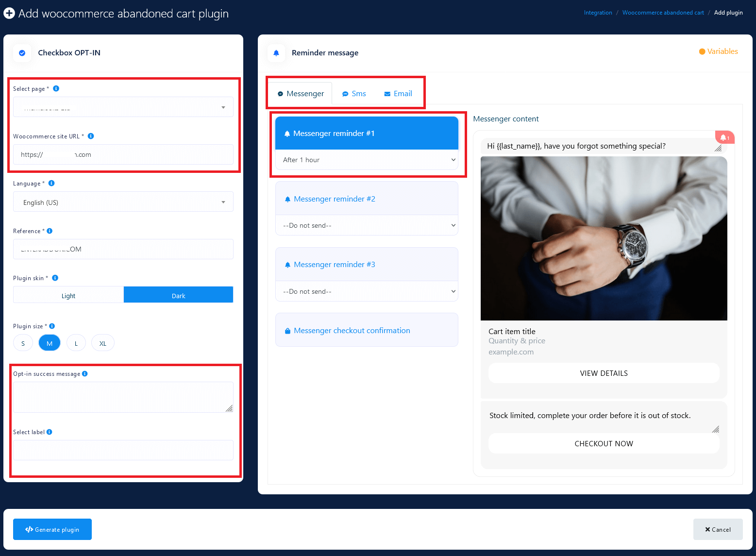Select the Dark plugin skin
The image size is (756, 556).
[x=178, y=295]
